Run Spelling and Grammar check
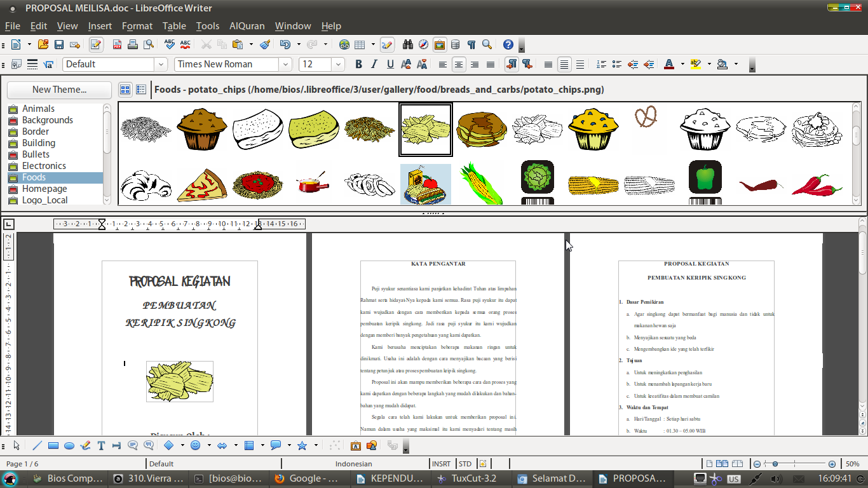 pyautogui.click(x=170, y=44)
